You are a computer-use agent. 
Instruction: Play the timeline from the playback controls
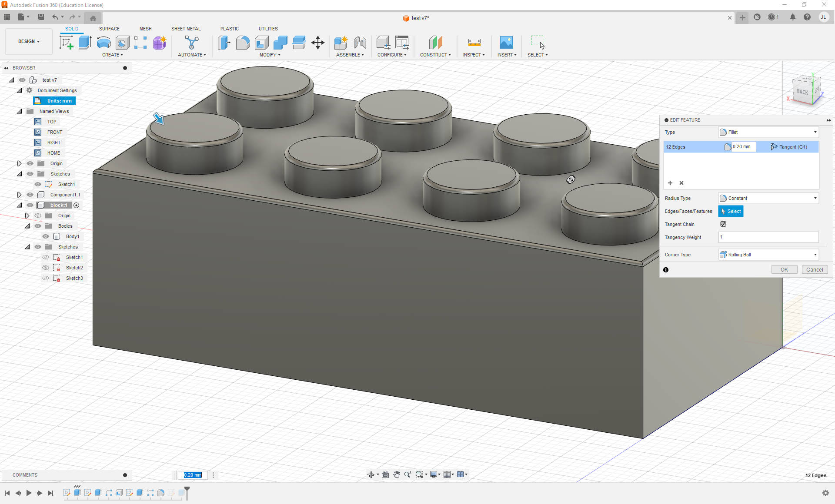[29, 493]
